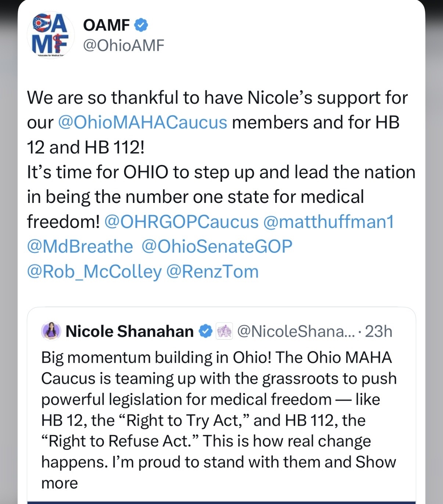Open the truncated @NicoleShana... handle
Screen dimensions: 443x504
(x=296, y=331)
